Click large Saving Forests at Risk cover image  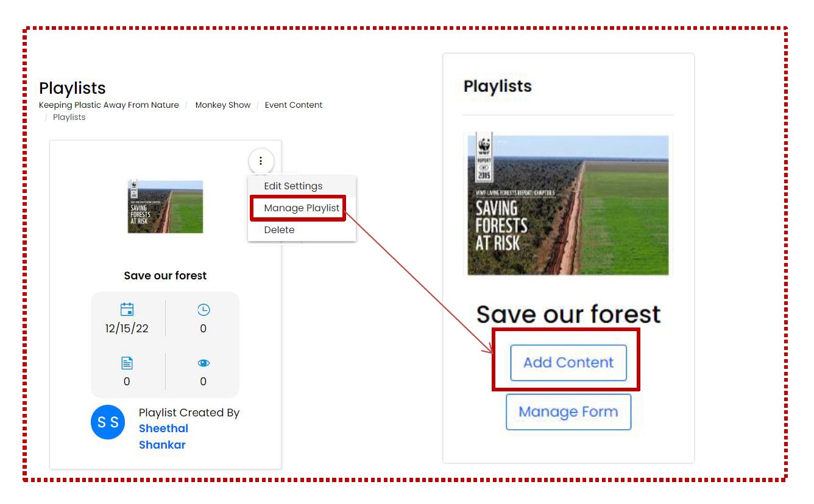(568, 205)
